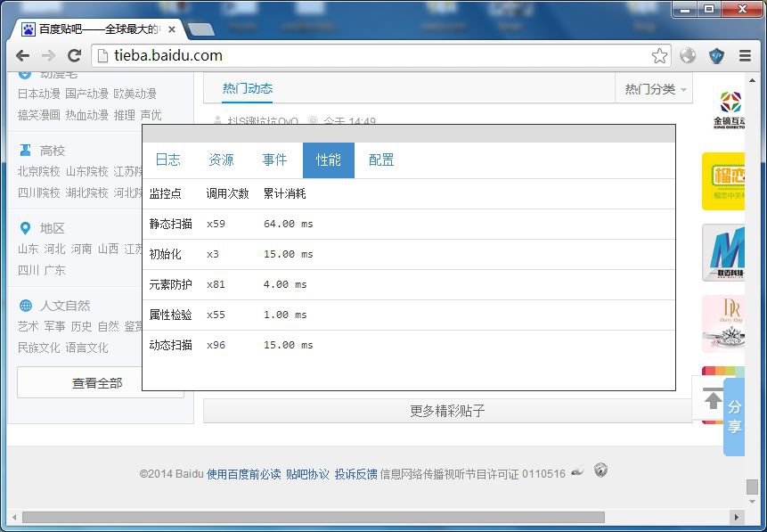The image size is (767, 532).
Task: Click the browser back arrow
Action: point(22,56)
